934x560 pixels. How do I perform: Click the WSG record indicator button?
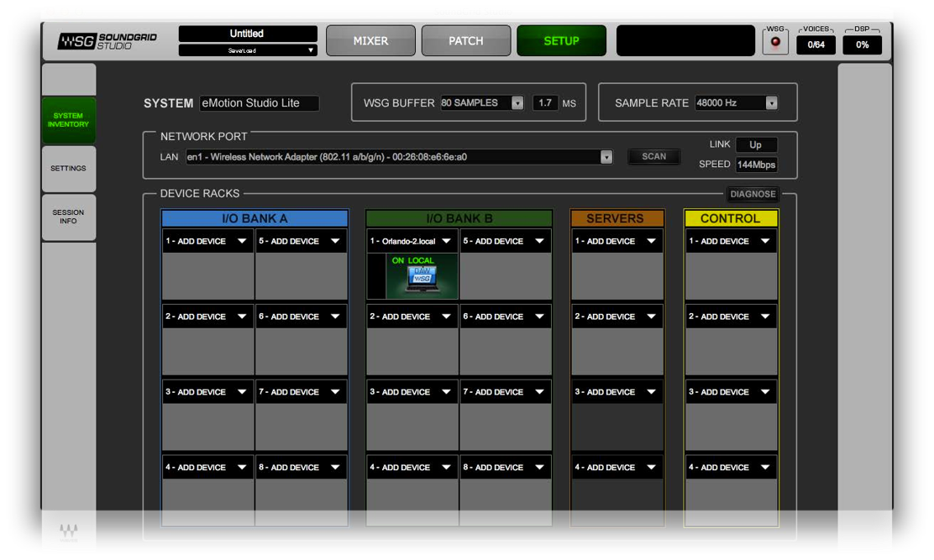tap(775, 42)
